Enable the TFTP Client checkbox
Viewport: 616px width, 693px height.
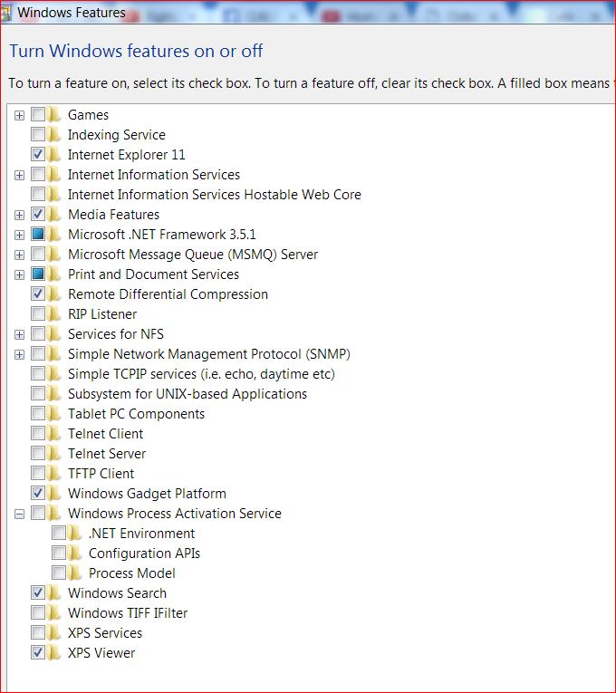click(38, 474)
